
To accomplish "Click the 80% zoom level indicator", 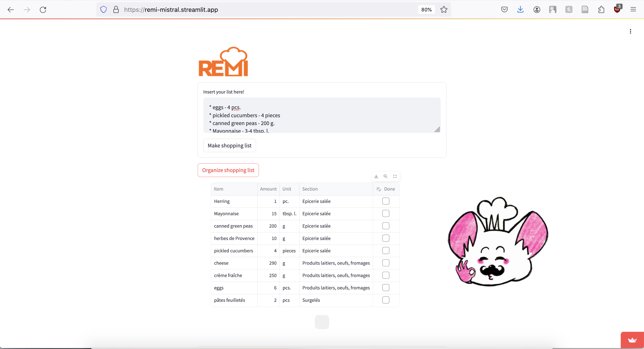I will coord(426,10).
